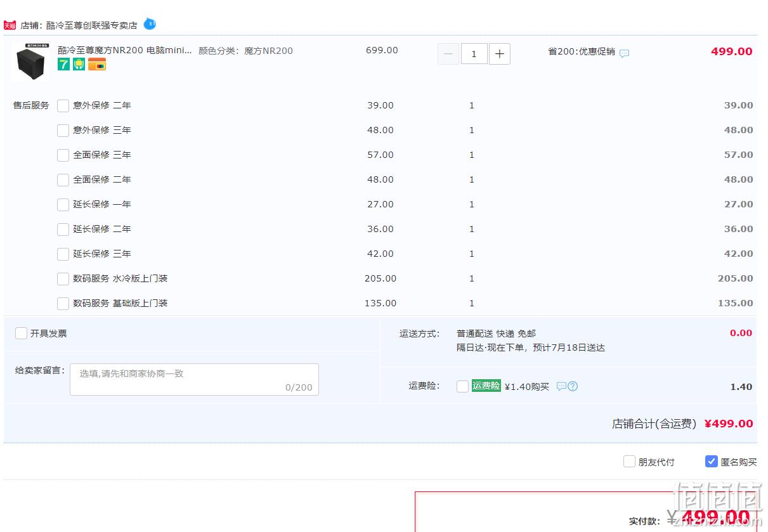The image size is (768, 532).
Task: Click the 省200:优惠促销 promotion text
Action: [582, 51]
